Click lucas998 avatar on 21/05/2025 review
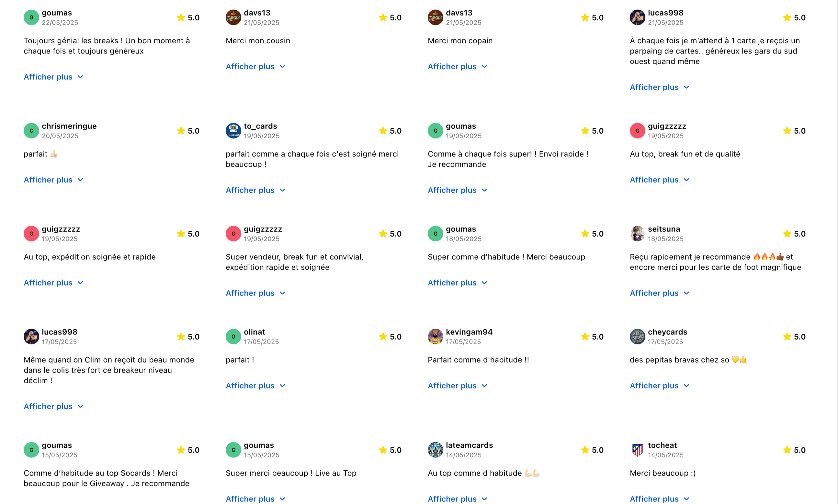Screen dimensions: 838x504 click(x=637, y=17)
